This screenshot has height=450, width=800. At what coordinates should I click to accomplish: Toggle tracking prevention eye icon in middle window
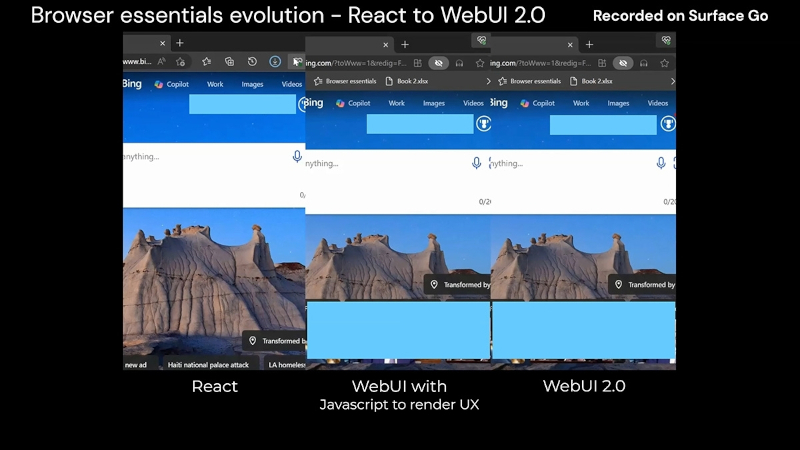(x=438, y=63)
